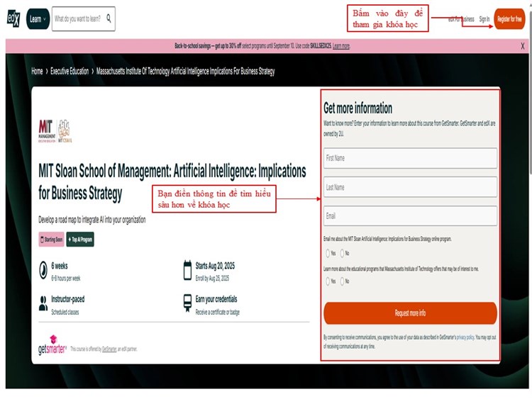
Task: Click into the First Name field
Action: pyautogui.click(x=410, y=158)
